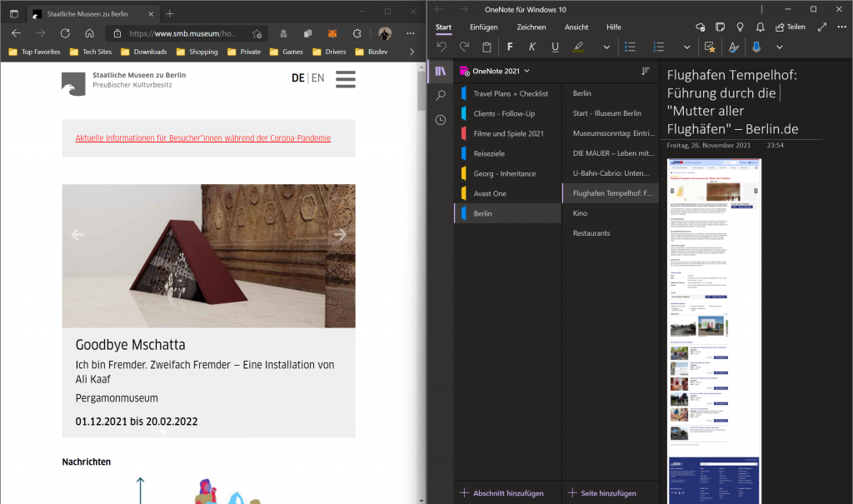Viewport: 853px width, 504px height.
Task: Click the sync status cloud icon
Action: (x=700, y=27)
